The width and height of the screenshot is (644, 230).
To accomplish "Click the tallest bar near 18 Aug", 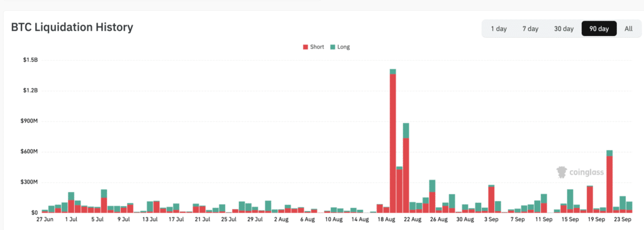I will 393,141.
